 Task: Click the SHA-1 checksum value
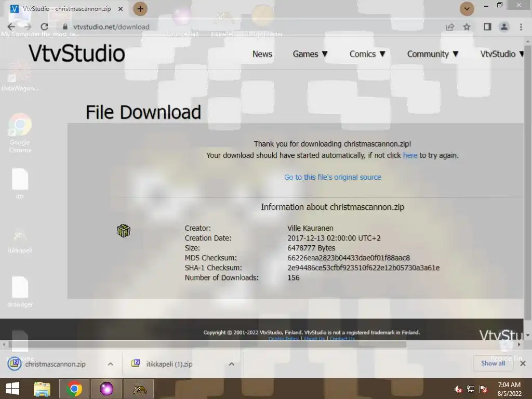(363, 268)
